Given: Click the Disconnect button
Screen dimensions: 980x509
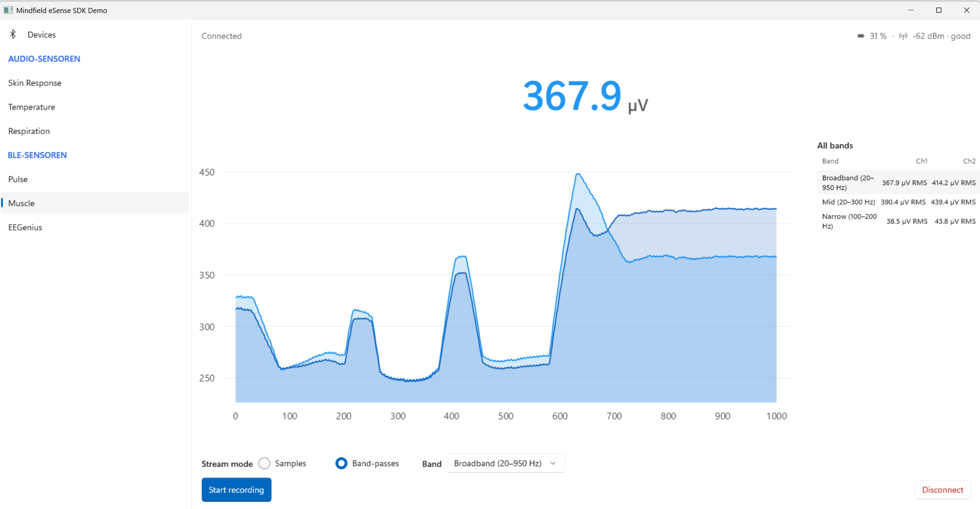Looking at the screenshot, I should (942, 490).
